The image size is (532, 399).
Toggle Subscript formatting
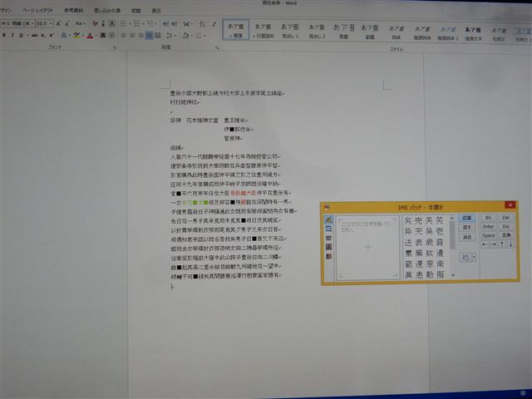pyautogui.click(x=43, y=35)
